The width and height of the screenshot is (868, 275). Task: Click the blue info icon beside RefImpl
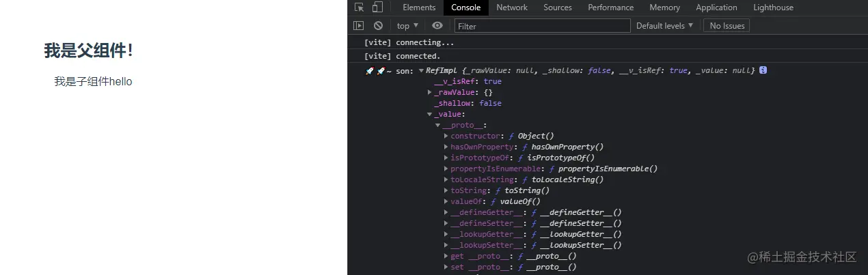(763, 70)
